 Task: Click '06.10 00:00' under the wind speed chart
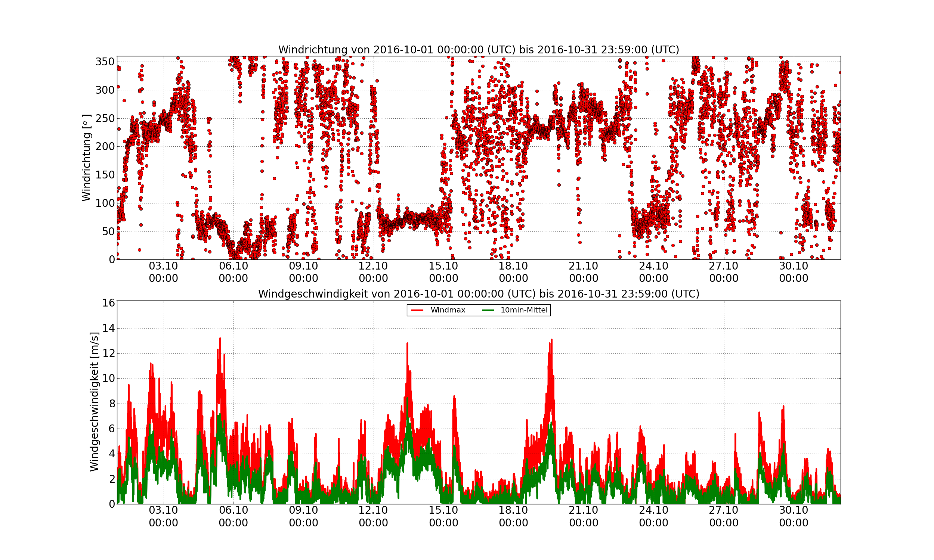tap(233, 517)
